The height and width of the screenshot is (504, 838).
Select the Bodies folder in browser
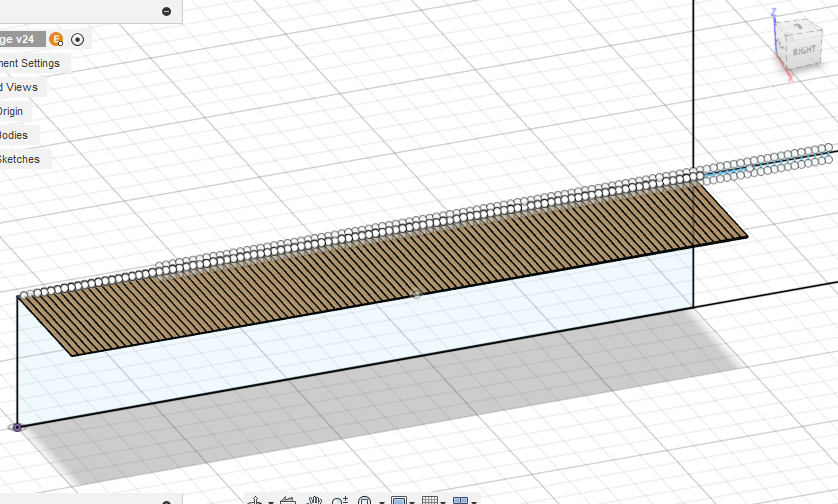[14, 135]
